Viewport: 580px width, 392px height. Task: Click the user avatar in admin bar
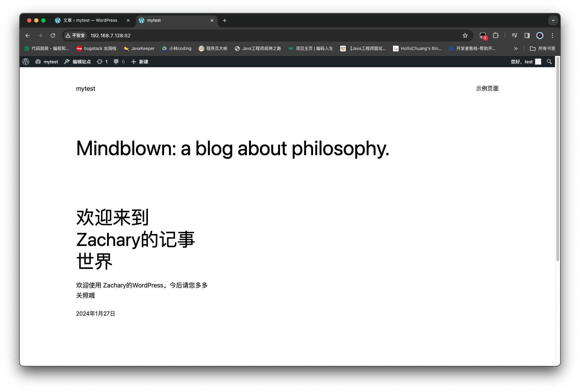point(538,62)
